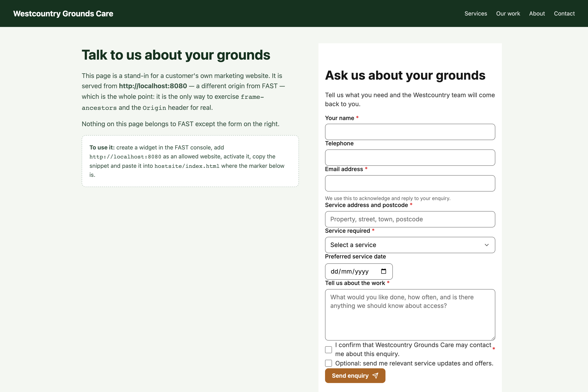Click the email acknowledgement hint text
The width and height of the screenshot is (588, 392).
(x=388, y=198)
